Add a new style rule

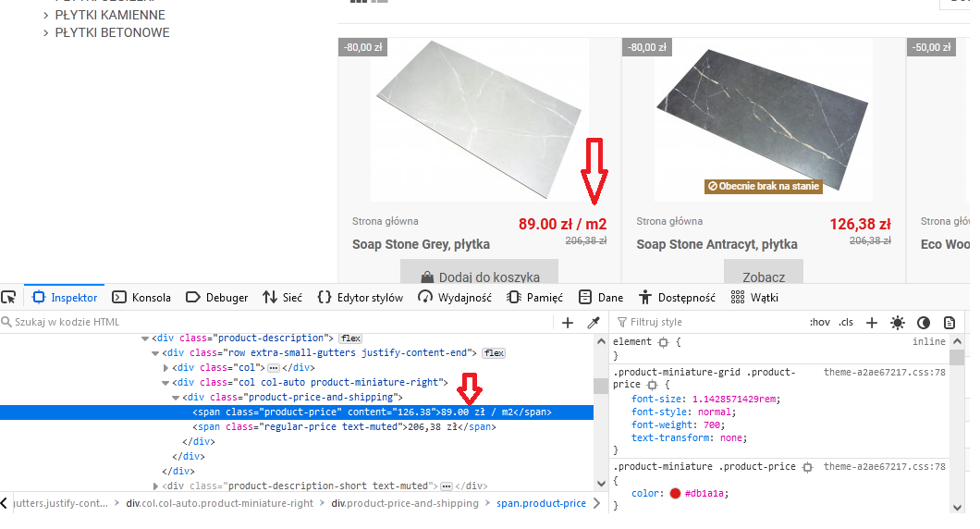tap(872, 323)
